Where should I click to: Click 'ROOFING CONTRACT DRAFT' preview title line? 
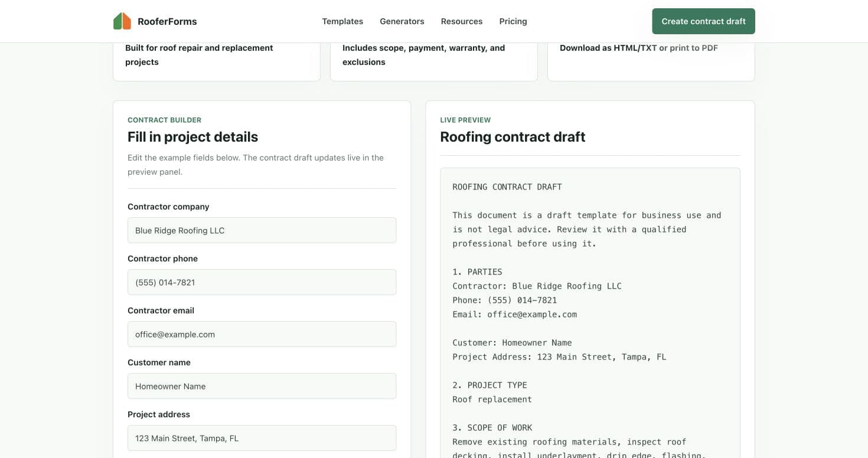click(x=507, y=187)
